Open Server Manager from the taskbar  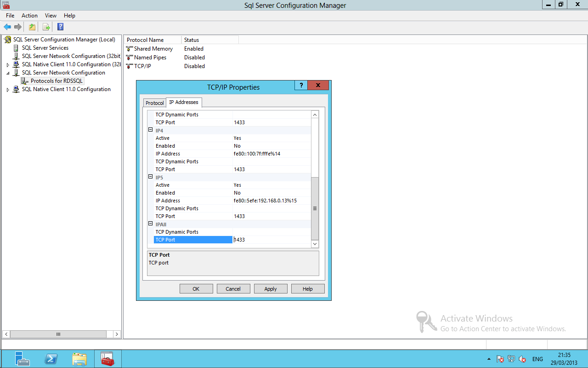22,359
